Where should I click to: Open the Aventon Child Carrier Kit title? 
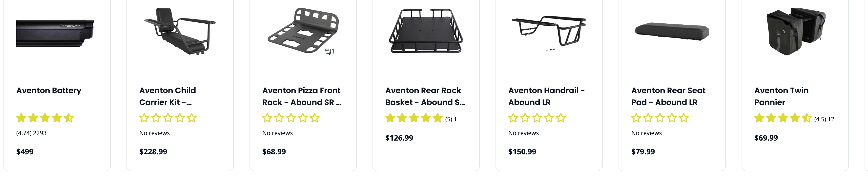[x=167, y=96]
